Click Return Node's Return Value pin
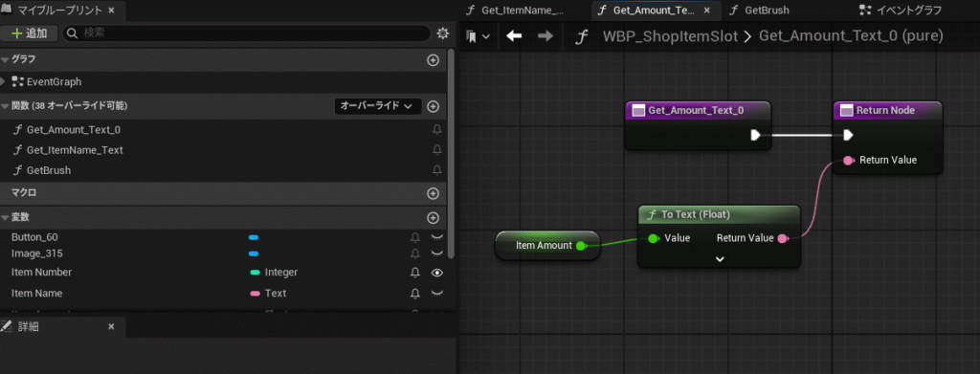The height and width of the screenshot is (374, 980). (848, 161)
